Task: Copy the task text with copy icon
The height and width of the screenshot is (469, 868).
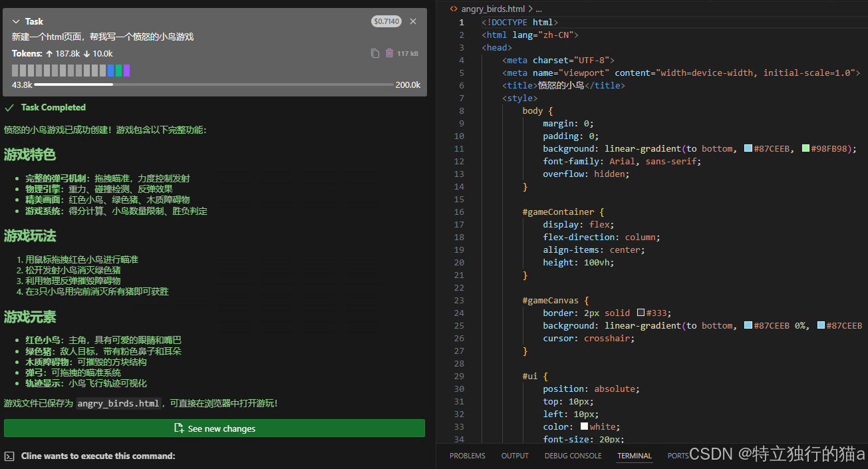Action: [x=375, y=53]
